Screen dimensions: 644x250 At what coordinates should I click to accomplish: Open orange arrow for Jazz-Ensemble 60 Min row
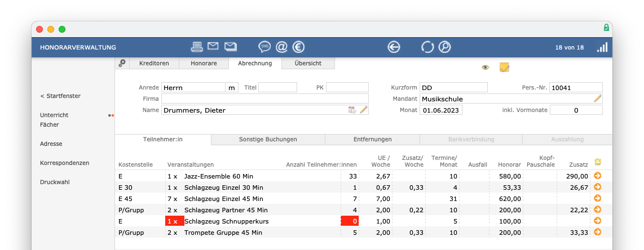(x=598, y=176)
